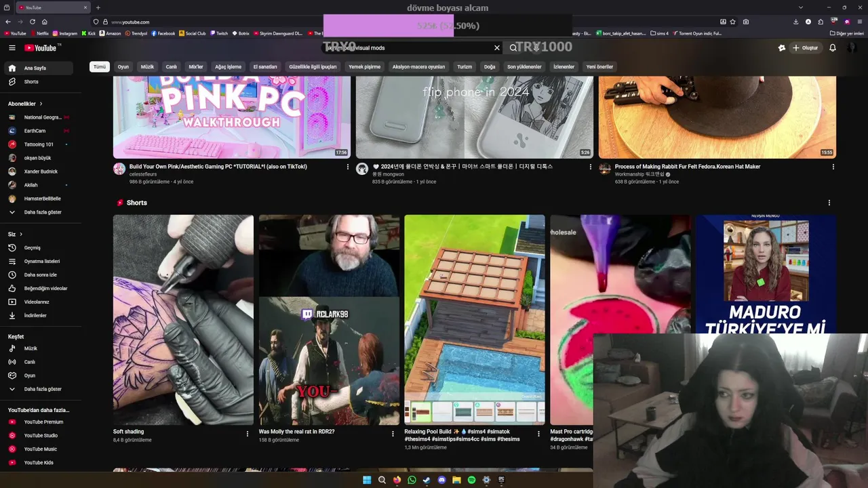Open options for Pink Gaming PC video
This screenshot has width=868, height=488.
pos(348,167)
